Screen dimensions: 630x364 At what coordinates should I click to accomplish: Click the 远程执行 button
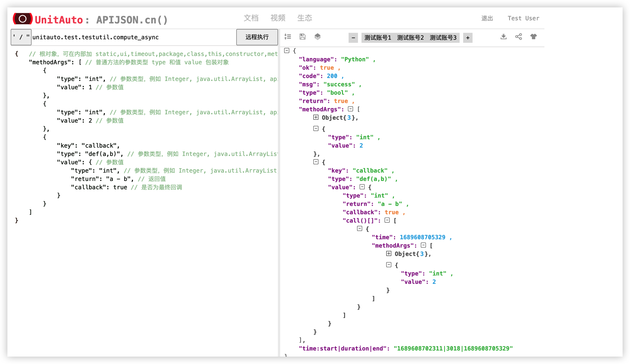[257, 37]
